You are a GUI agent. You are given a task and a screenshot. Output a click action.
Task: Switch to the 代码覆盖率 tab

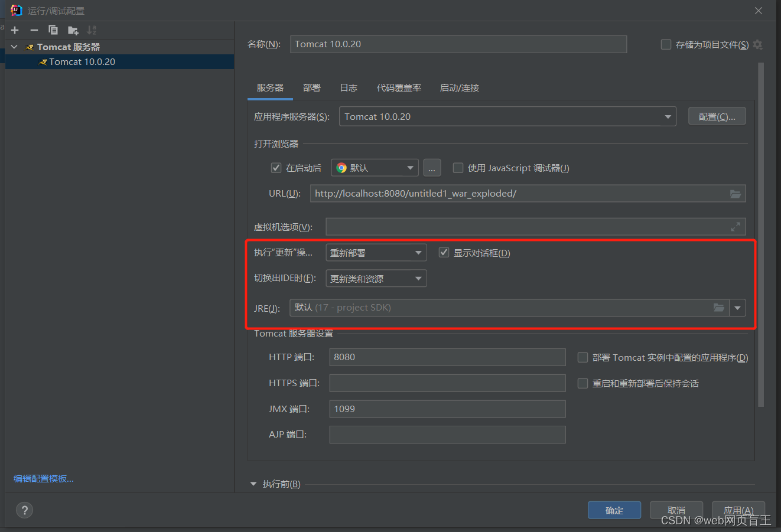(x=399, y=88)
